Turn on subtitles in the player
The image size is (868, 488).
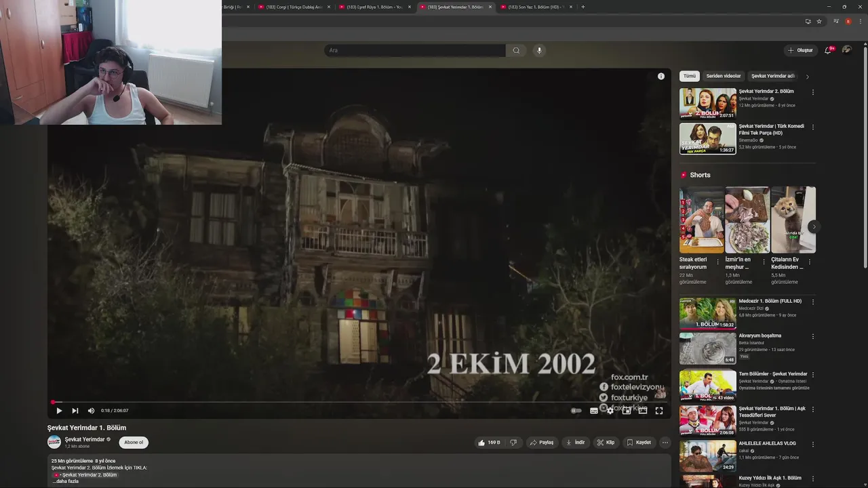click(594, 411)
